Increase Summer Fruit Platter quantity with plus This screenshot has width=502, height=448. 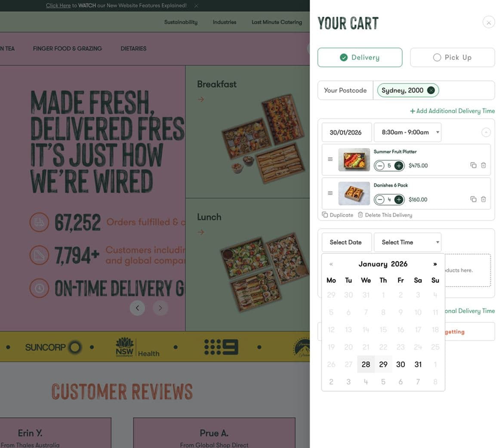click(x=399, y=165)
